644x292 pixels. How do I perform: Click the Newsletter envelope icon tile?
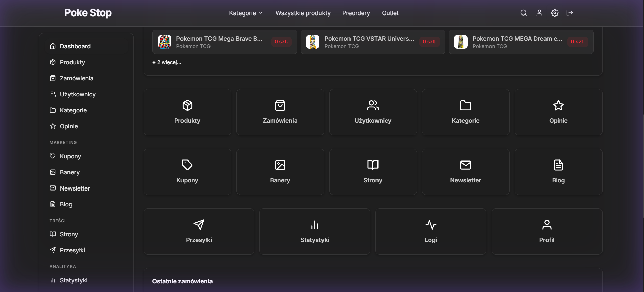(x=466, y=172)
